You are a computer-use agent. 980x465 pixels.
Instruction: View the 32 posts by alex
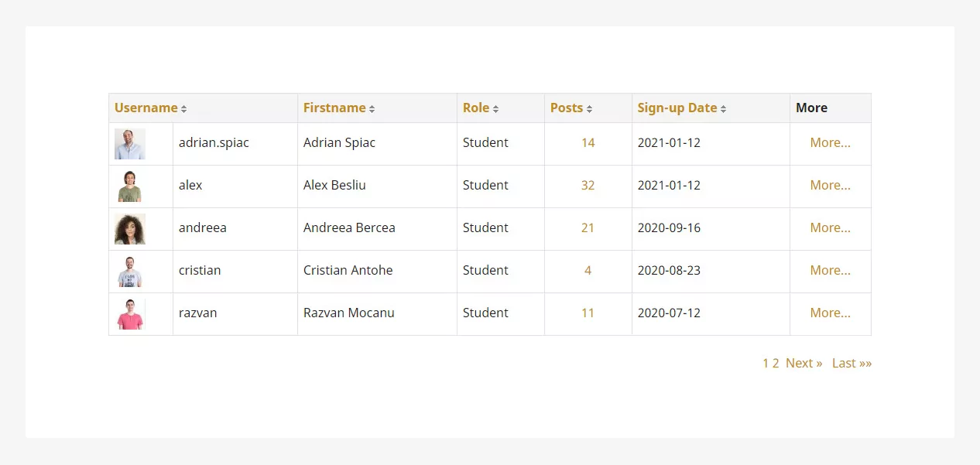click(588, 185)
